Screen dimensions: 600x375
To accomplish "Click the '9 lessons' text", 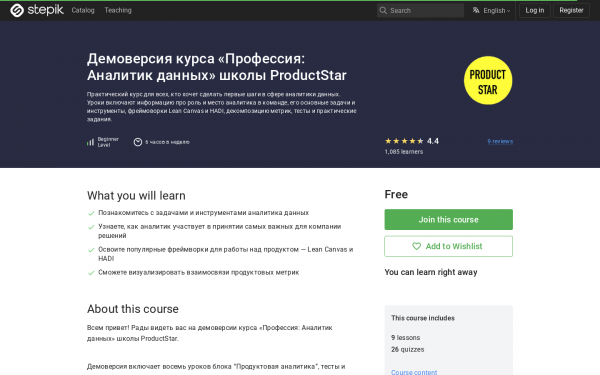I will tap(406, 338).
